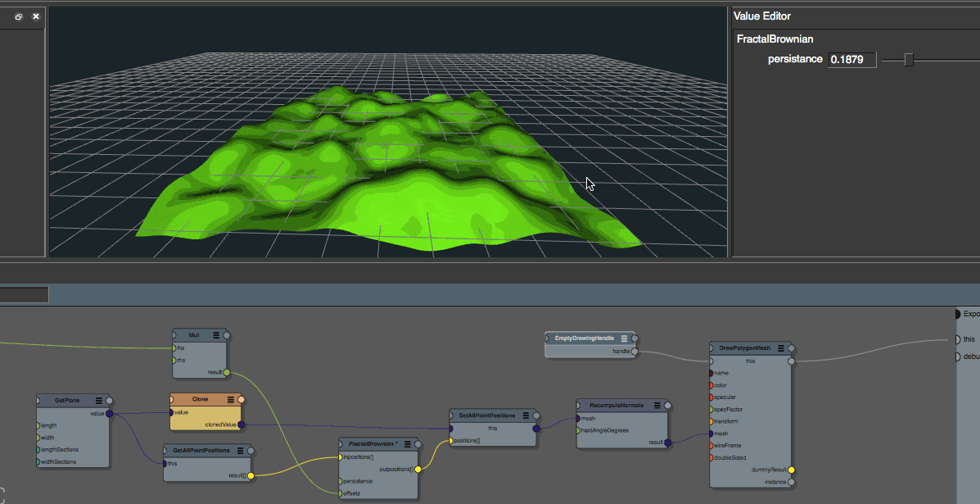Click the transform port on DrawPolygonMesh

(711, 421)
